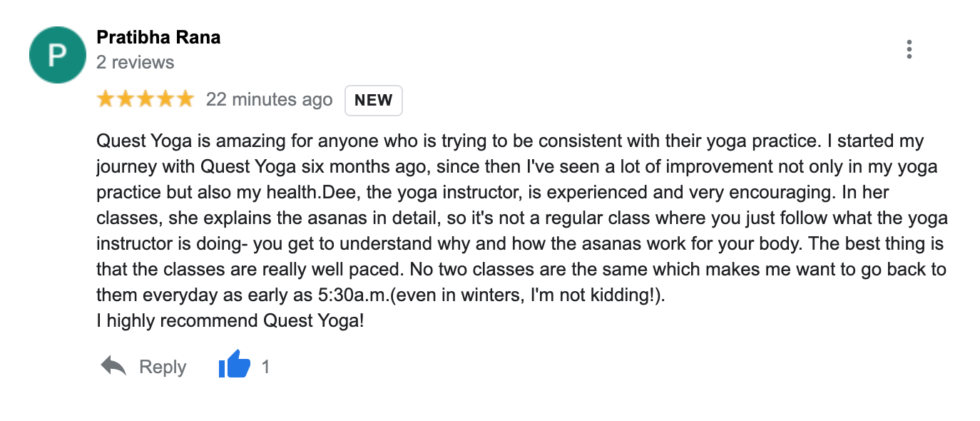Screen dimensions: 980x421
Task: Click the "2 reviews" text
Action: (x=135, y=62)
